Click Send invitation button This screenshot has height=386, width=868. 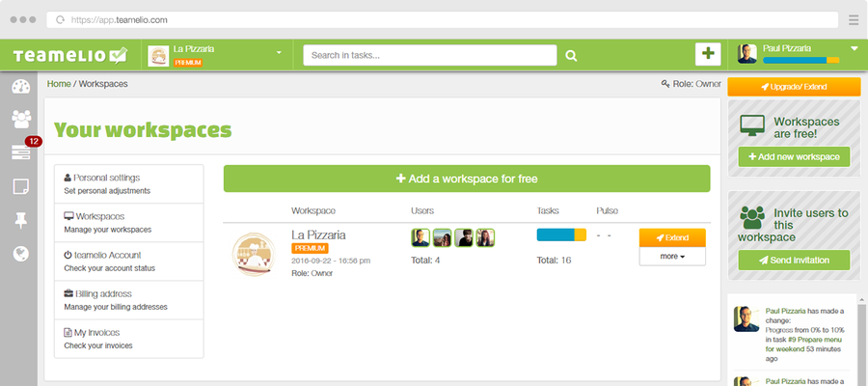(x=794, y=261)
